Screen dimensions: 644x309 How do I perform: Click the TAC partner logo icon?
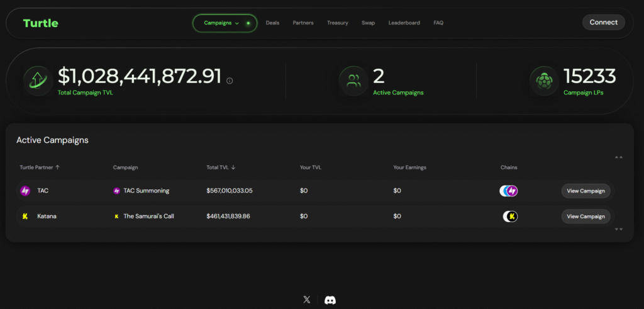(x=25, y=191)
